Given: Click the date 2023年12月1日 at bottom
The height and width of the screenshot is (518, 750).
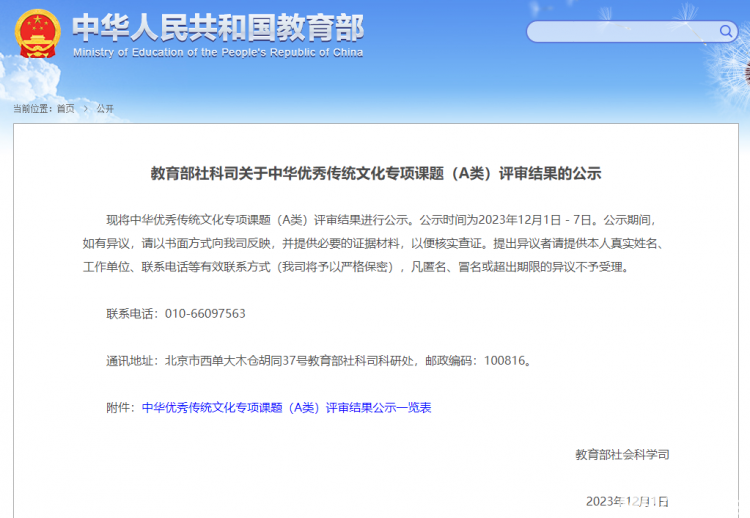Looking at the screenshot, I should tap(627, 501).
